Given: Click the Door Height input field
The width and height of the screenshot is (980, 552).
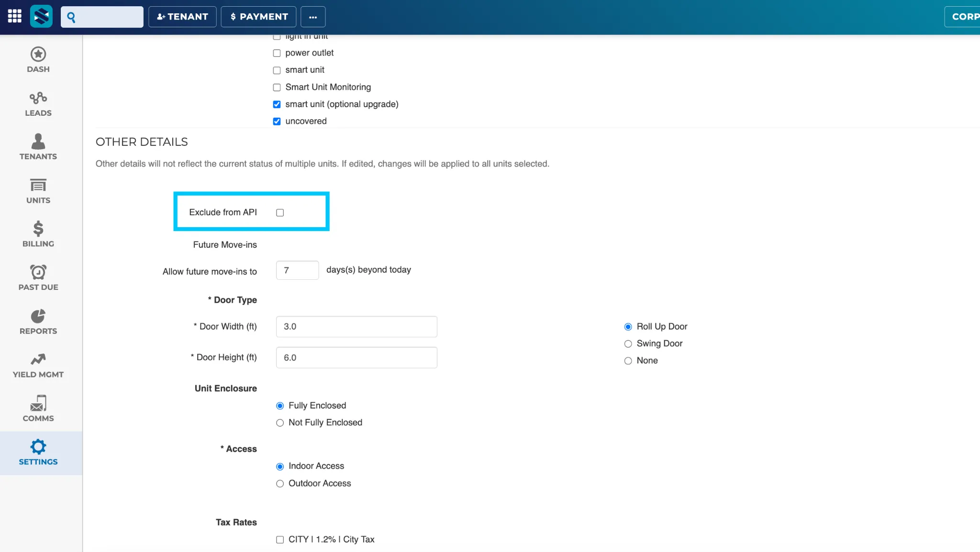Looking at the screenshot, I should [x=356, y=358].
